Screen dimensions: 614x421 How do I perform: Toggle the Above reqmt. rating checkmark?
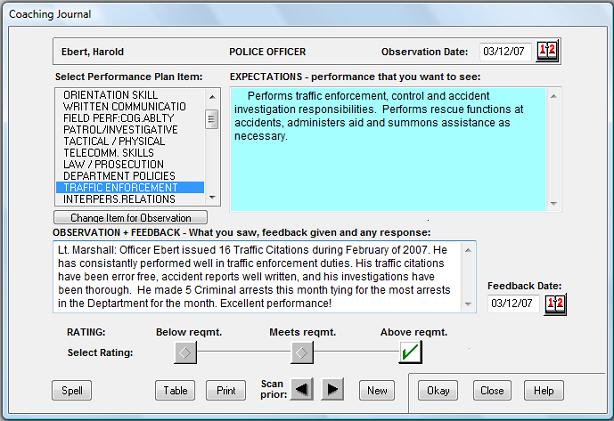pyautogui.click(x=411, y=352)
